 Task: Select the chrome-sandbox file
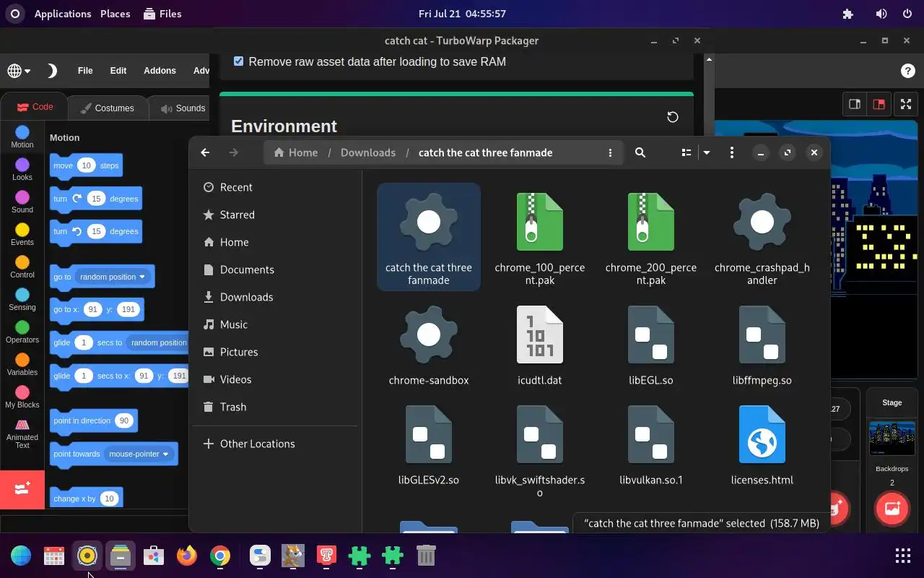tap(429, 345)
